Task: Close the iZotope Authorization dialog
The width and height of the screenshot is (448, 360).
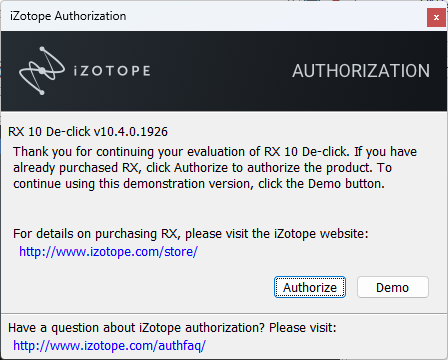Action: 436,18
